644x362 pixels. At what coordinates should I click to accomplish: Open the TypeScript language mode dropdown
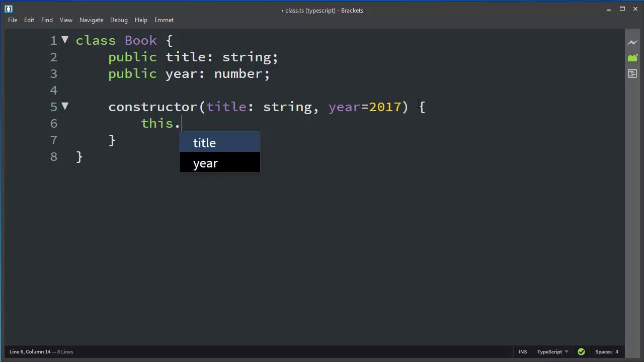pos(552,351)
